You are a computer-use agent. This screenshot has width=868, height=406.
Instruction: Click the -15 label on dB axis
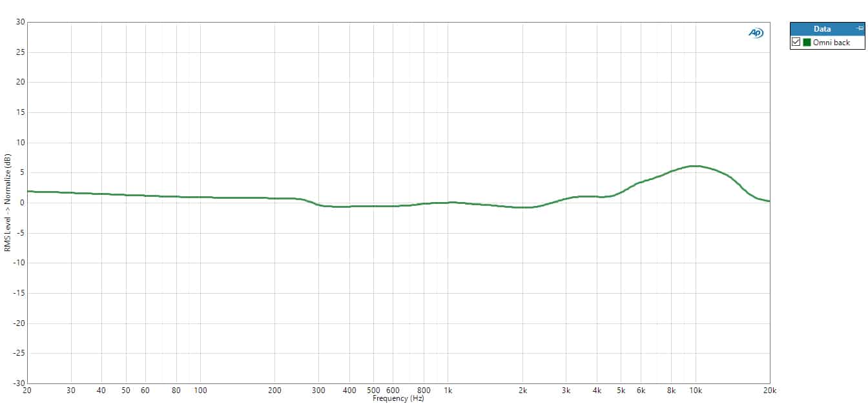19,293
